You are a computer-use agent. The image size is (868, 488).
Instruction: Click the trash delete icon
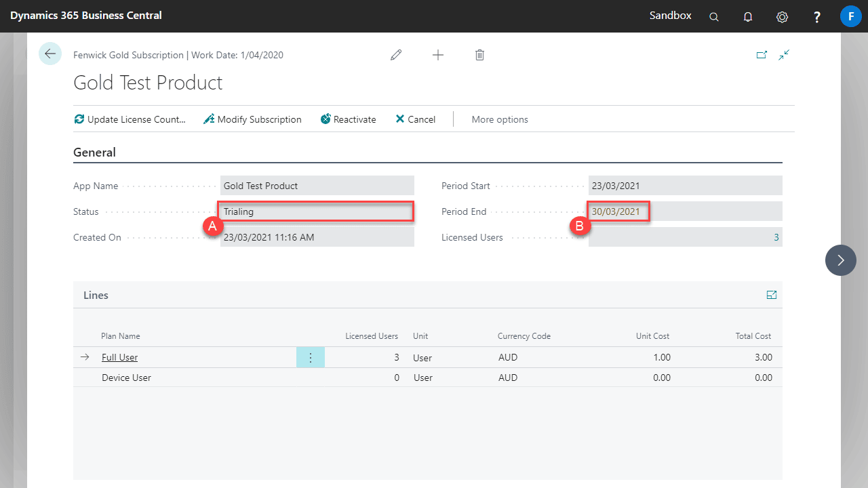pos(479,55)
